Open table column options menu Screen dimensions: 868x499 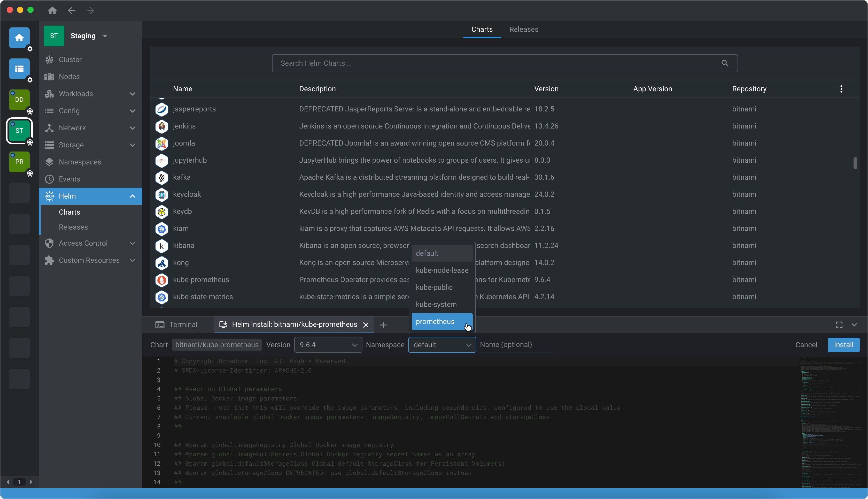[841, 89]
